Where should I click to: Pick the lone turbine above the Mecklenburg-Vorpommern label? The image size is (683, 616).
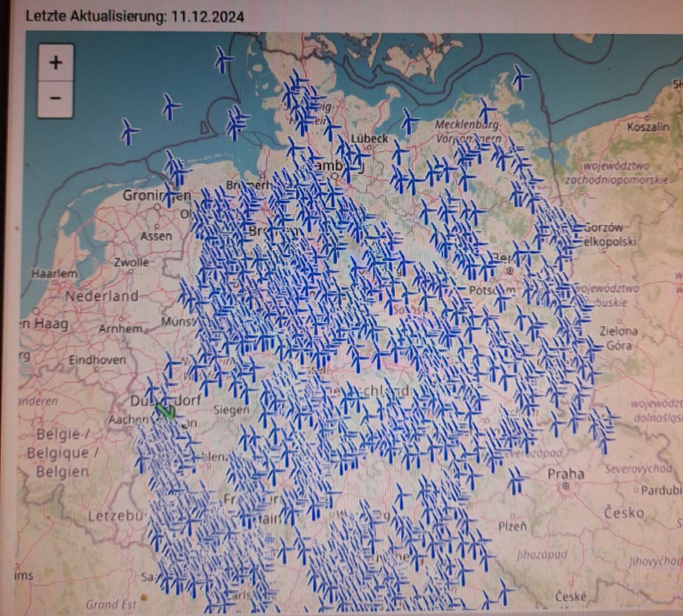point(488,109)
